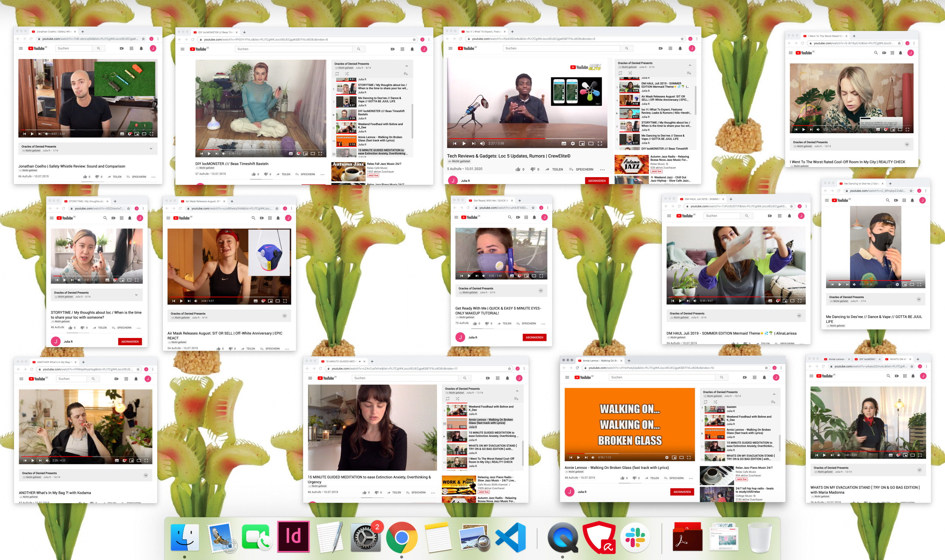Image resolution: width=945 pixels, height=560 pixels.
Task: Toggle loop playlist in Tech Reviews window
Action: 620,73
